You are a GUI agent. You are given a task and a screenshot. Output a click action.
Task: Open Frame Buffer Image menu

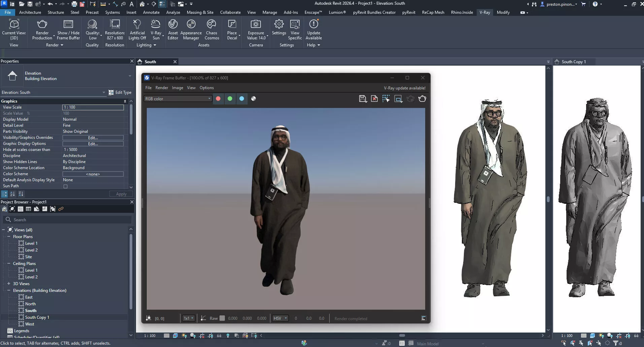(177, 88)
